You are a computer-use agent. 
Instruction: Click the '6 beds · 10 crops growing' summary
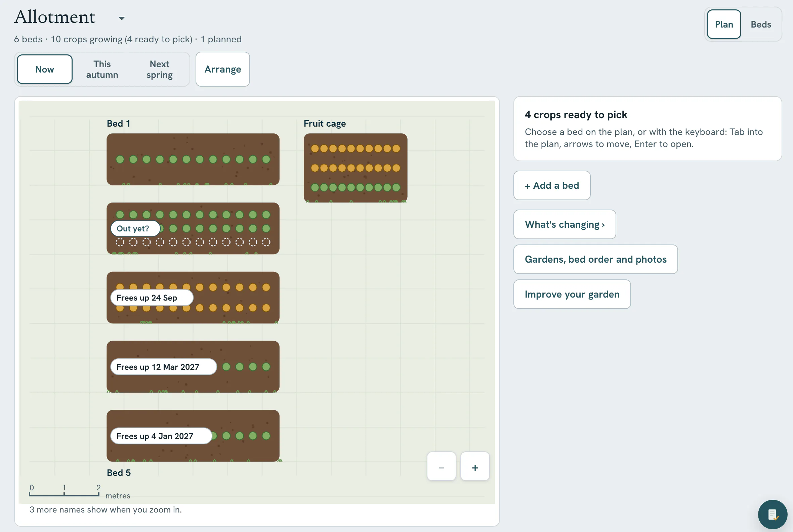tap(128, 39)
